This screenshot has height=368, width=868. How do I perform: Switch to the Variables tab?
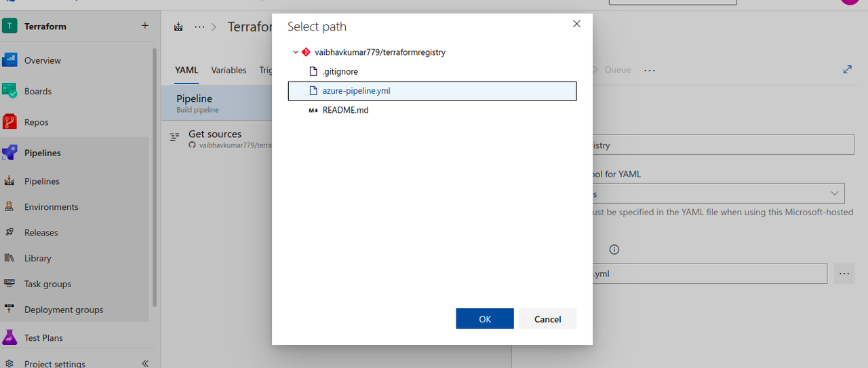pos(229,70)
